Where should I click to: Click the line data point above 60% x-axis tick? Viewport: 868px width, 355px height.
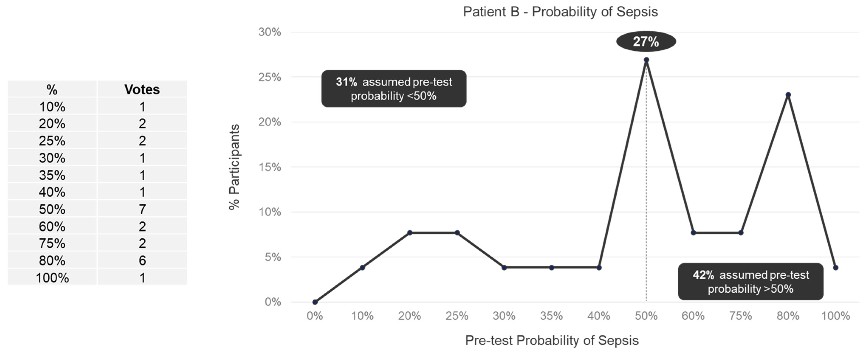693,233
